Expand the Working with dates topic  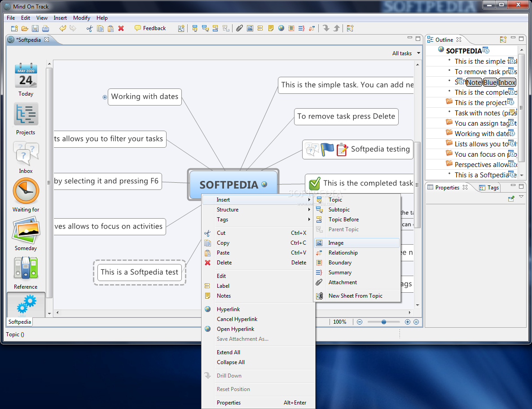(105, 97)
